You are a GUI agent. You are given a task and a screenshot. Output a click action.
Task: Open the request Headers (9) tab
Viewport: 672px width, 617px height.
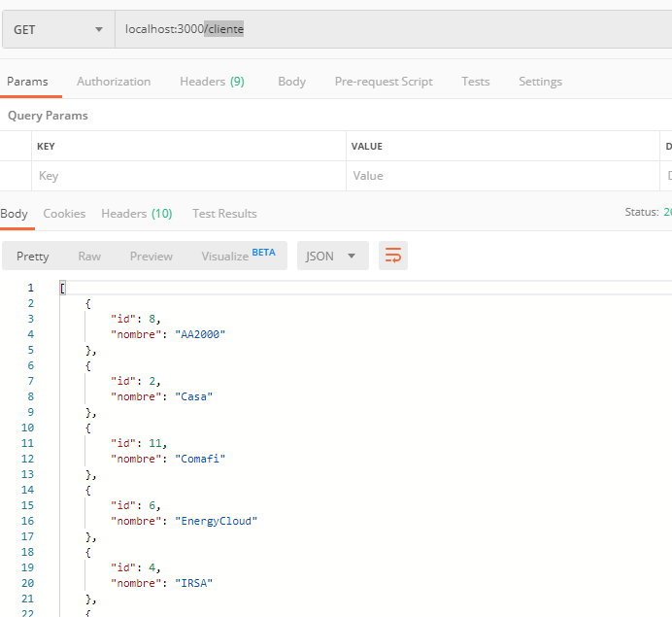click(212, 82)
